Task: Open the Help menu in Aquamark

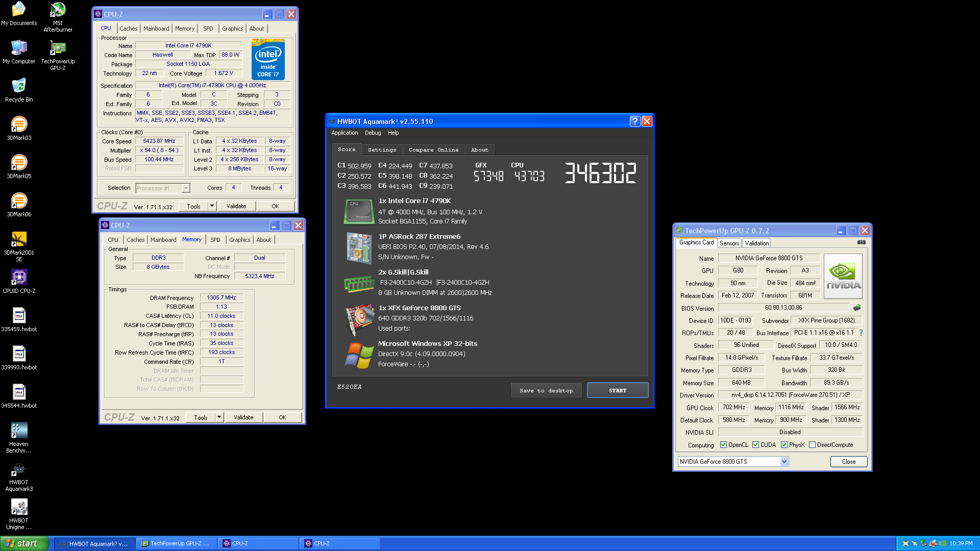Action: (393, 133)
